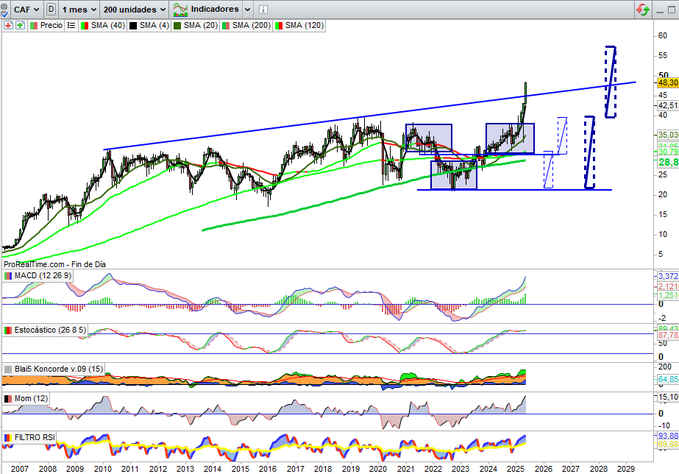The image size is (679, 474).
Task: Click the 2025 label on time axis
Action: [515, 469]
